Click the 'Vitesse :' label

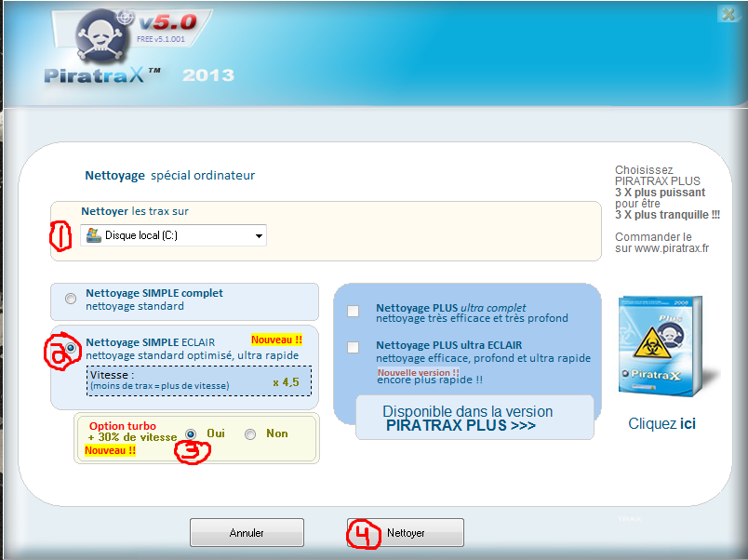(112, 375)
